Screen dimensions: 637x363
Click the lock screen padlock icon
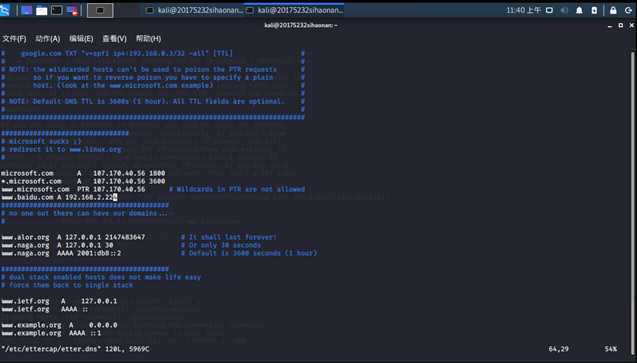613,10
